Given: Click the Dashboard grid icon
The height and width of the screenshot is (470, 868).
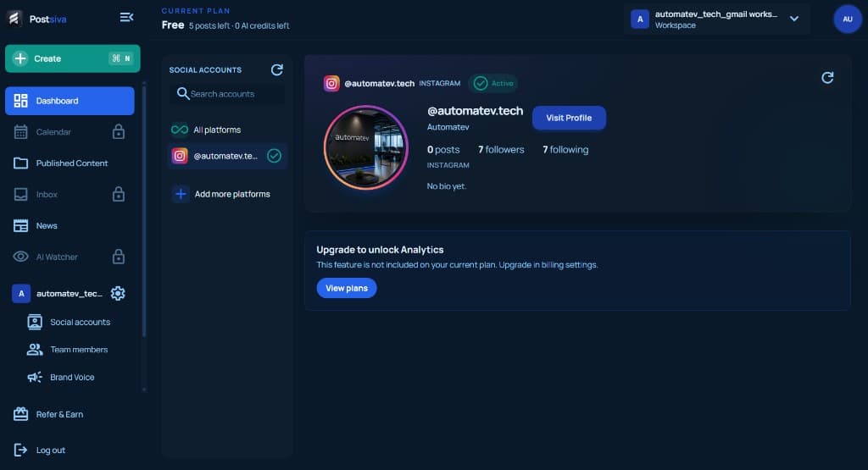Looking at the screenshot, I should pyautogui.click(x=20, y=101).
